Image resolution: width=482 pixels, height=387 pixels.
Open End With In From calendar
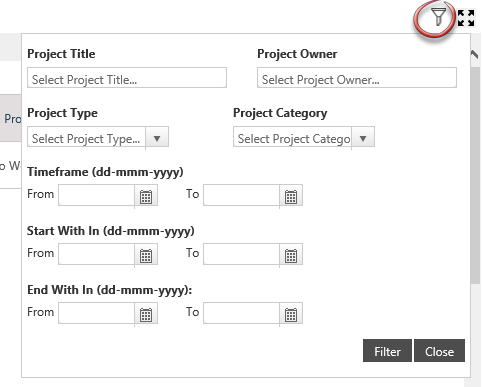tap(146, 314)
